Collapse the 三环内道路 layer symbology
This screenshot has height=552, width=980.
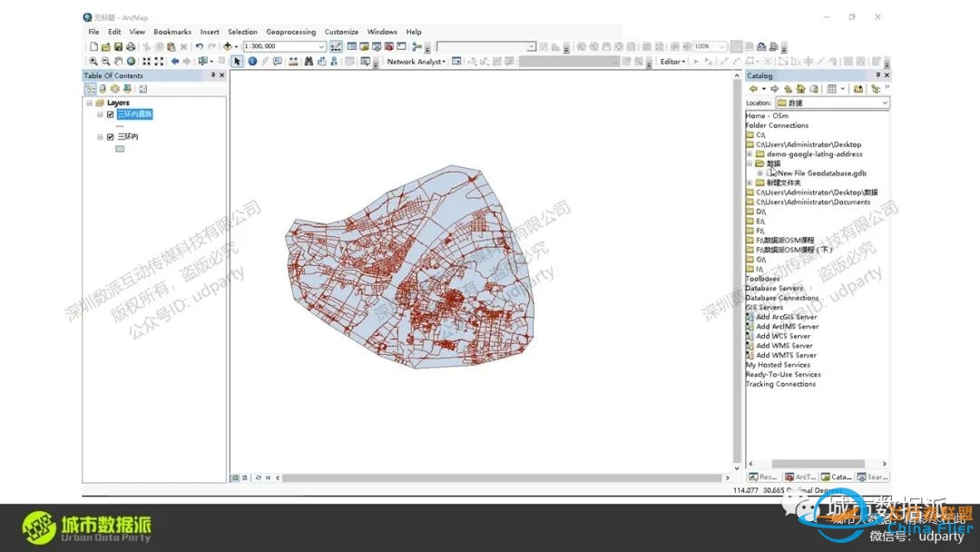100,114
